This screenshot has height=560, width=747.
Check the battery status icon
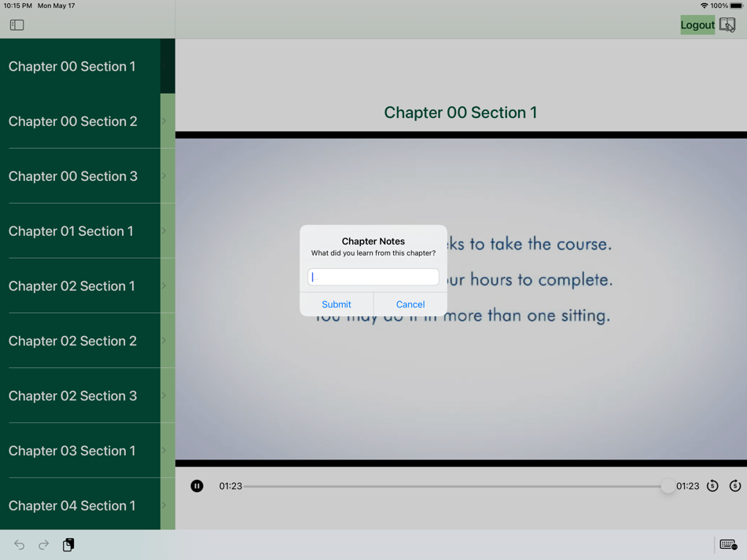pos(736,6)
